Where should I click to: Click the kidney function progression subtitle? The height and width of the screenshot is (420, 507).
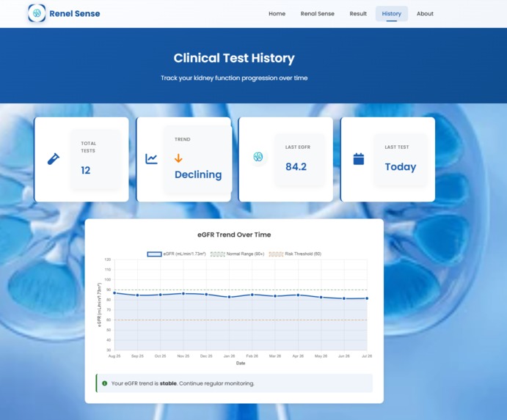234,78
